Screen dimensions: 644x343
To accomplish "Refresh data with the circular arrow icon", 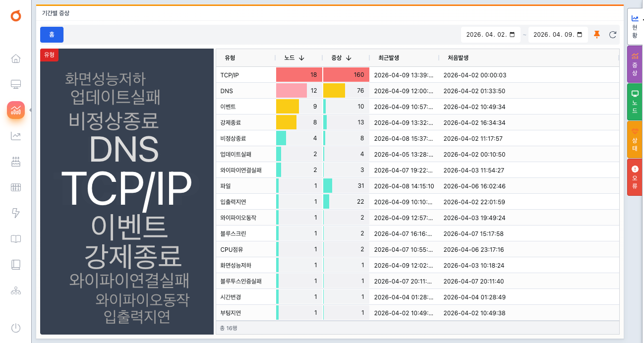I will pyautogui.click(x=613, y=35).
